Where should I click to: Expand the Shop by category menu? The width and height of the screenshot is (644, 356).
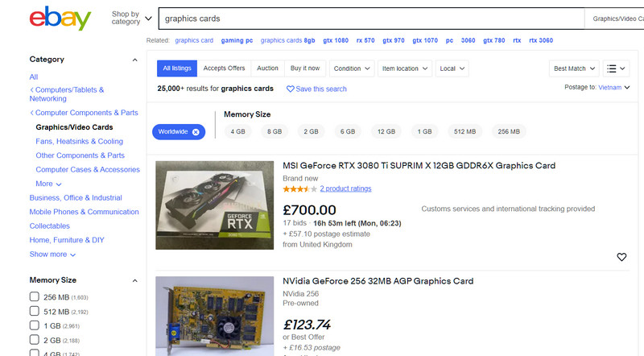(131, 18)
